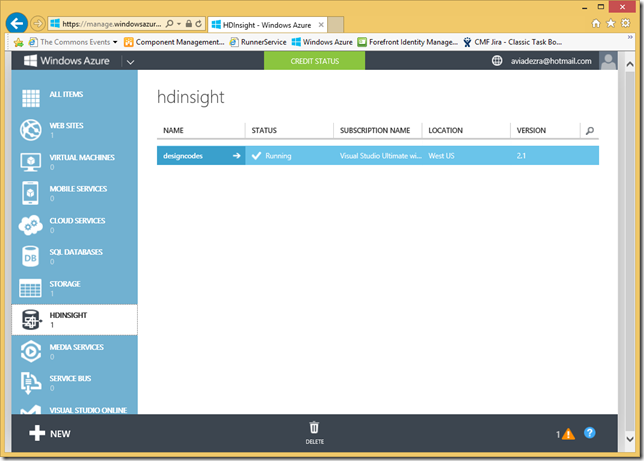Image resolution: width=644 pixels, height=461 pixels.
Task: Click the browser forward arrow button
Action: (38, 23)
